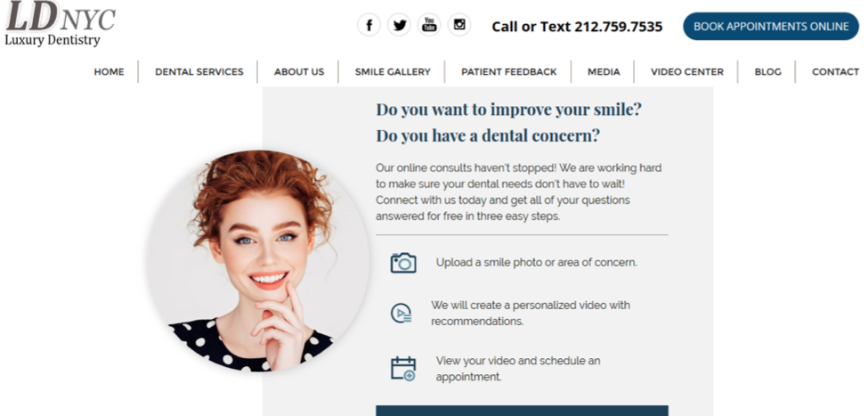Image resolution: width=868 pixels, height=416 pixels.
Task: Open the Dental Services menu
Action: click(199, 72)
